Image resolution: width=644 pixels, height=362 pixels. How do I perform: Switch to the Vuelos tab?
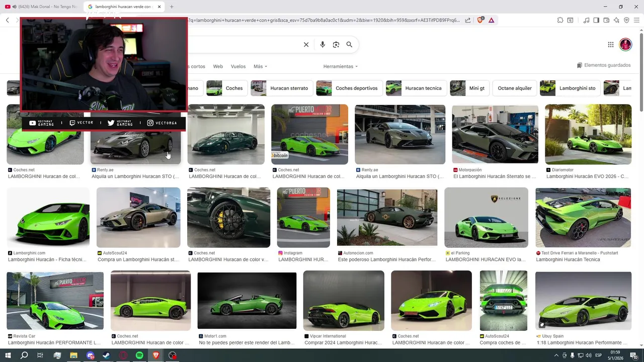tap(238, 66)
